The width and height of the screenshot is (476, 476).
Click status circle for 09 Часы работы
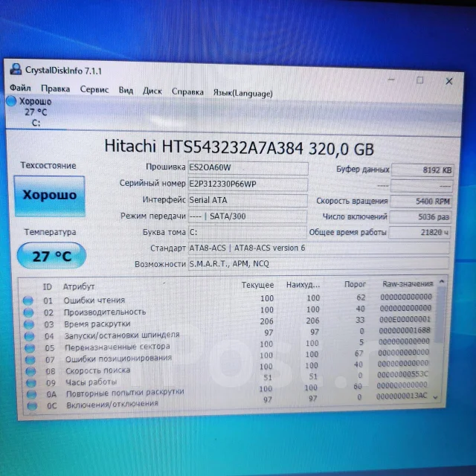(31, 382)
